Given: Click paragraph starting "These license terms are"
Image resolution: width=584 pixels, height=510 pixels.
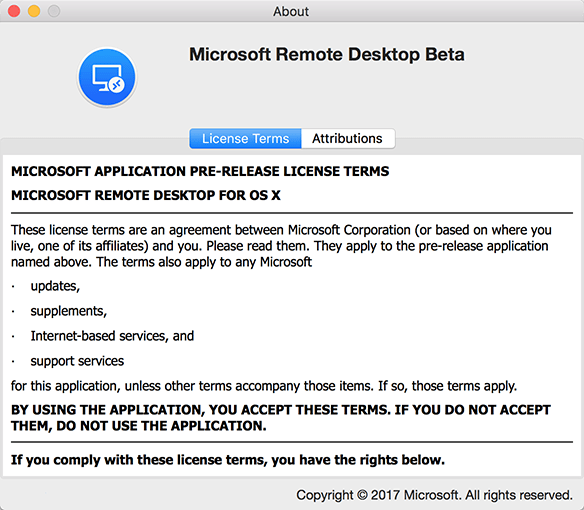Looking at the screenshot, I should 281,246.
